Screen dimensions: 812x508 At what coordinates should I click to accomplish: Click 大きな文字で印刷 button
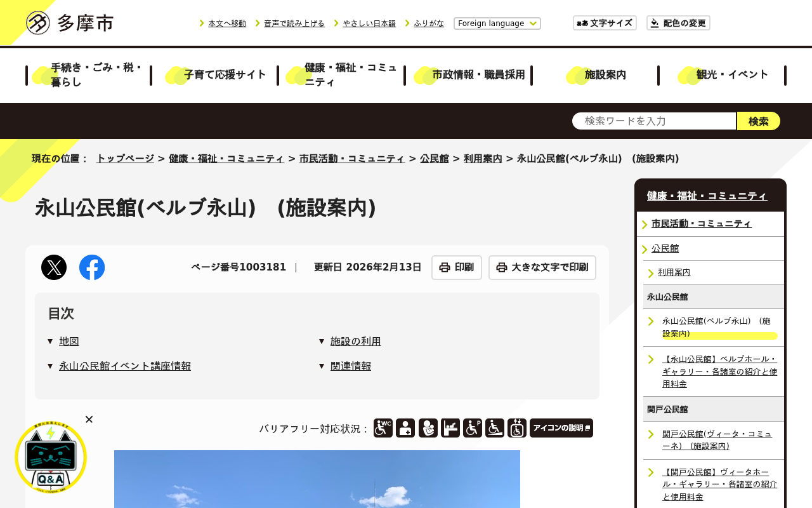[542, 267]
